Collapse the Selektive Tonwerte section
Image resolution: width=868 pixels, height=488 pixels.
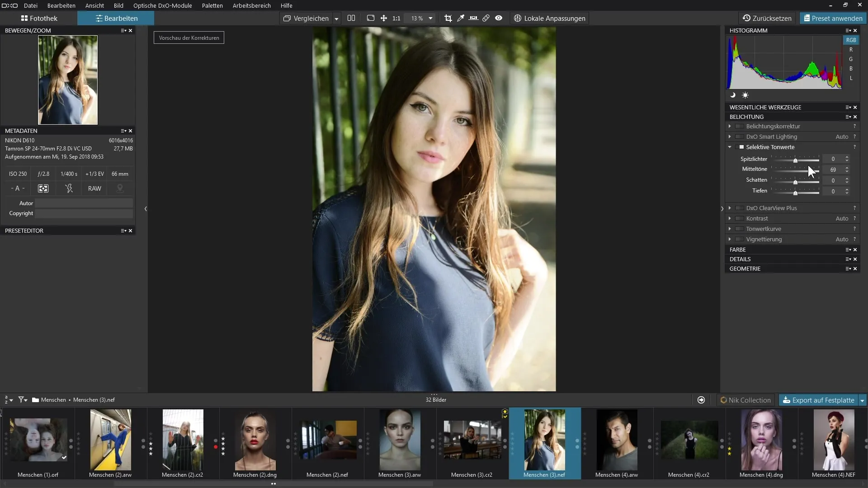coord(730,147)
